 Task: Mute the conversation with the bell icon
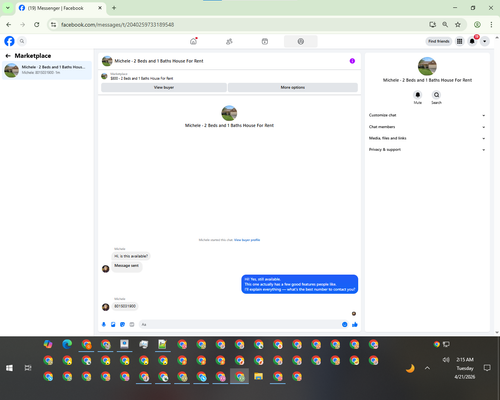pyautogui.click(x=418, y=95)
